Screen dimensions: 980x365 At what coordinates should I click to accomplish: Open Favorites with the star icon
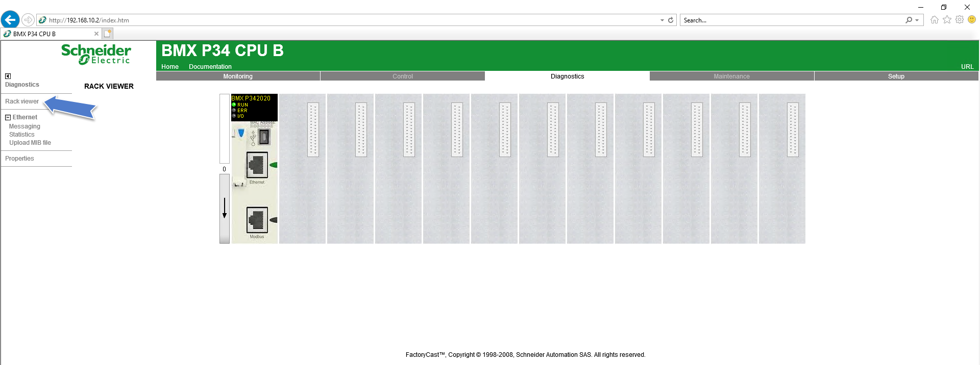pos(947,20)
